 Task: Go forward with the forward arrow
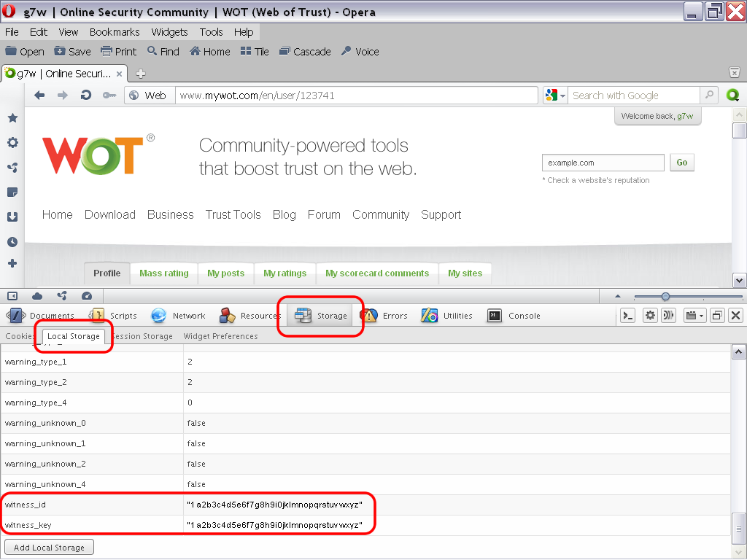click(x=63, y=96)
